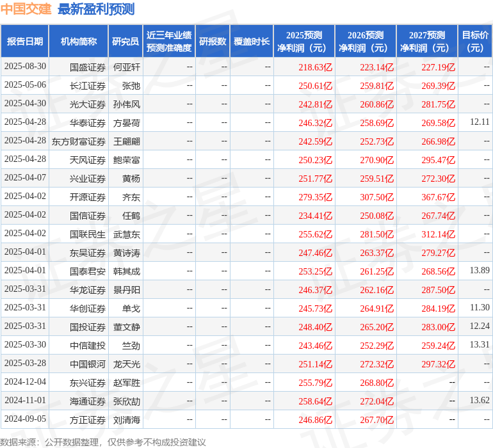Select the 2026预测净利润 column header

tap(365, 41)
